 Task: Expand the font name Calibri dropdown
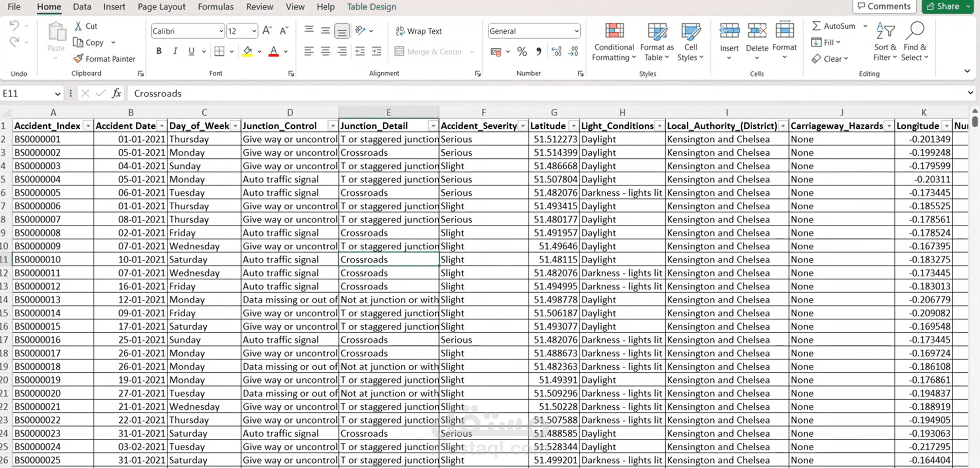tap(221, 31)
